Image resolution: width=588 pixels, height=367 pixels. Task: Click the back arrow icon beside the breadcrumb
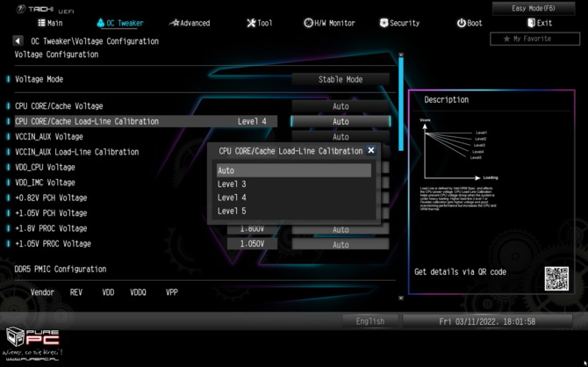(18, 41)
